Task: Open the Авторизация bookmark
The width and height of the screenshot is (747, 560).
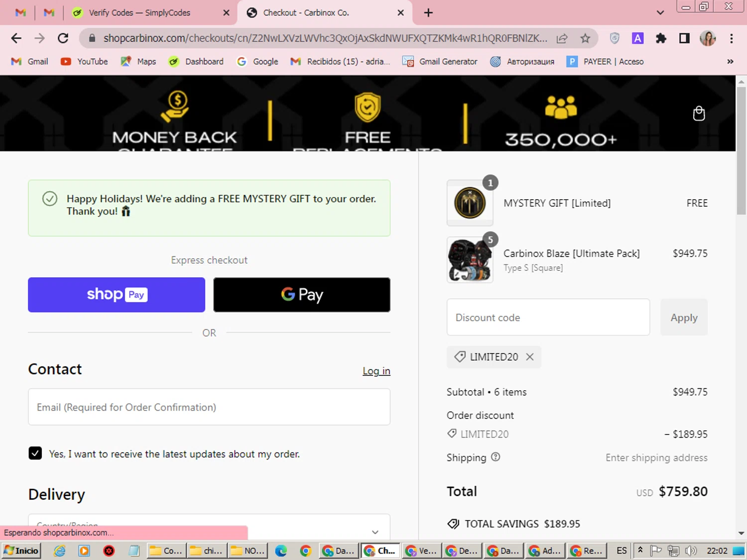Action: pyautogui.click(x=522, y=61)
